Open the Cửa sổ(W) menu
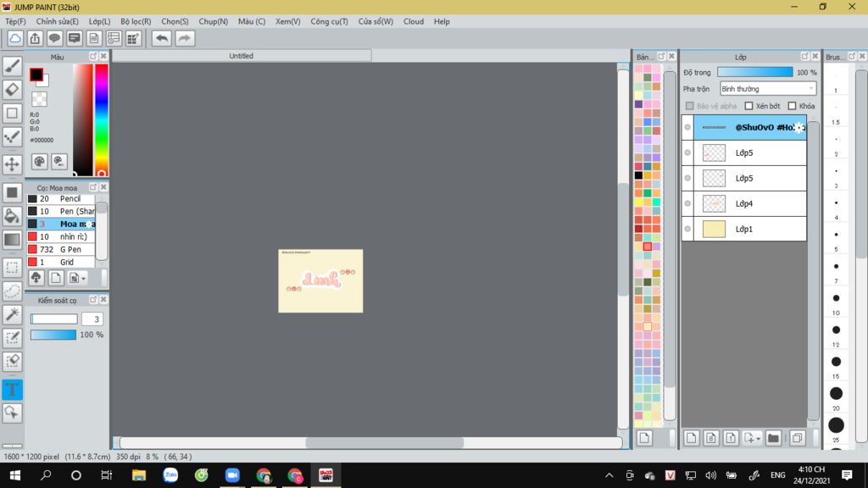Viewport: 868px width, 488px height. (x=376, y=21)
